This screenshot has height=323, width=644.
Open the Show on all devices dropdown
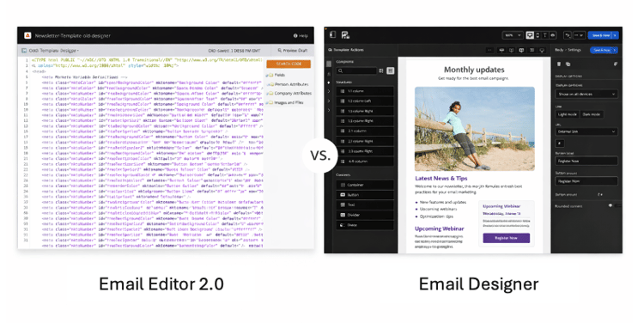pyautogui.click(x=586, y=94)
